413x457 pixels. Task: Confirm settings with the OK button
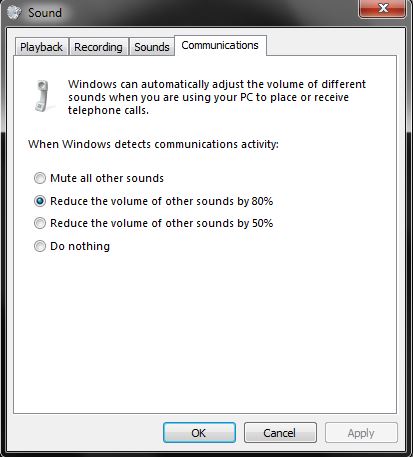coord(199,433)
